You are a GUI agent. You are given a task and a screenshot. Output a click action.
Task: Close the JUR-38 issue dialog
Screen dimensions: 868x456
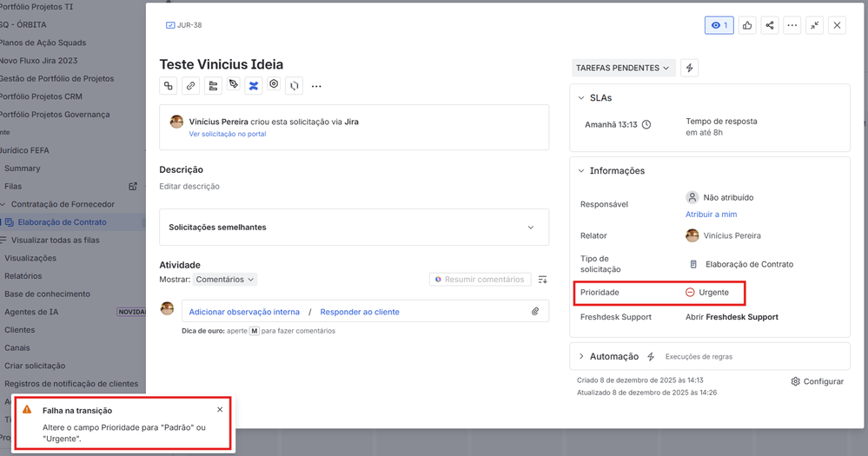[x=837, y=25]
